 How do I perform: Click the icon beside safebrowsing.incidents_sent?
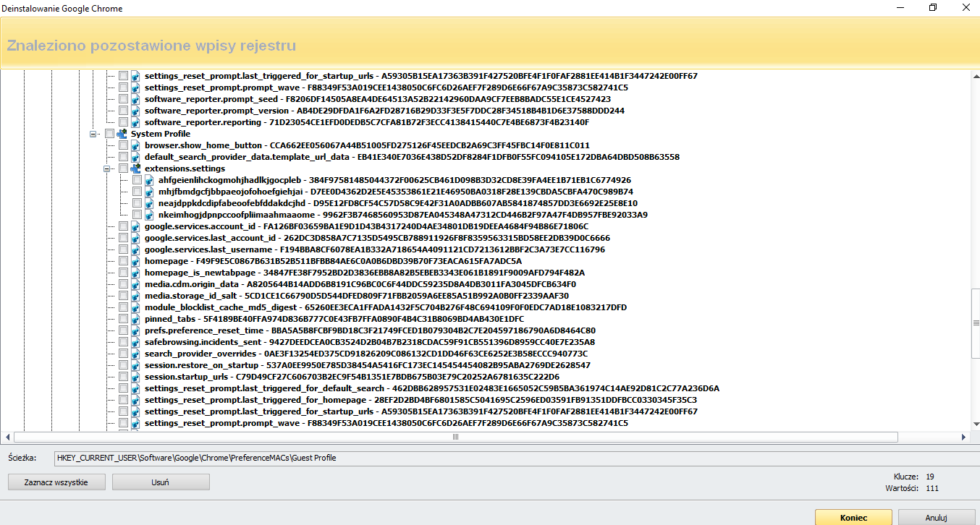tap(135, 342)
